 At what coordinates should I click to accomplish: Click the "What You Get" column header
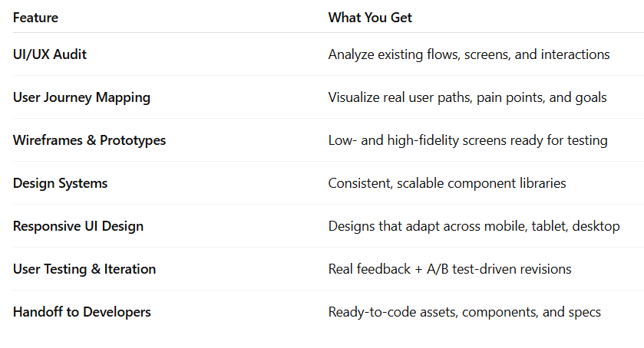point(370,18)
